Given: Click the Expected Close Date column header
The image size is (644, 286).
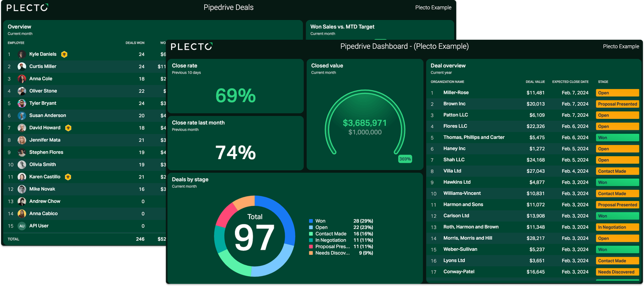Looking at the screenshot, I should pyautogui.click(x=570, y=82).
